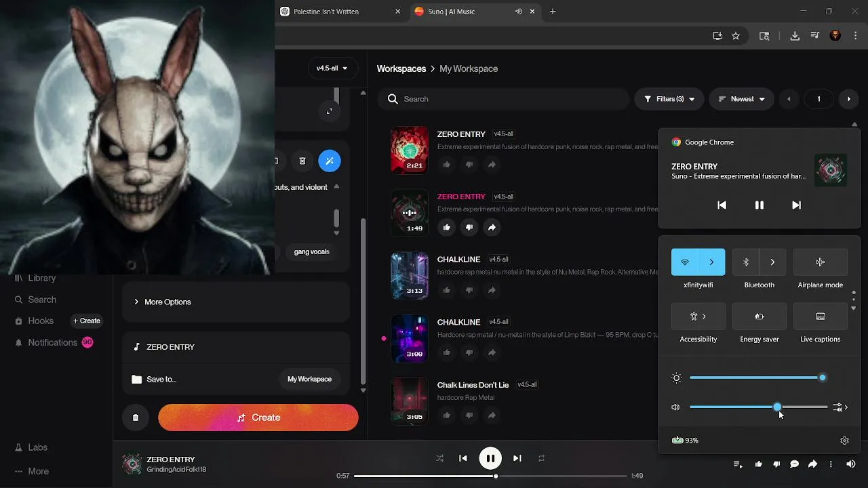Screen dimensions: 868x488
Task: Toggle shuffle in the Suno player
Action: coord(439,458)
